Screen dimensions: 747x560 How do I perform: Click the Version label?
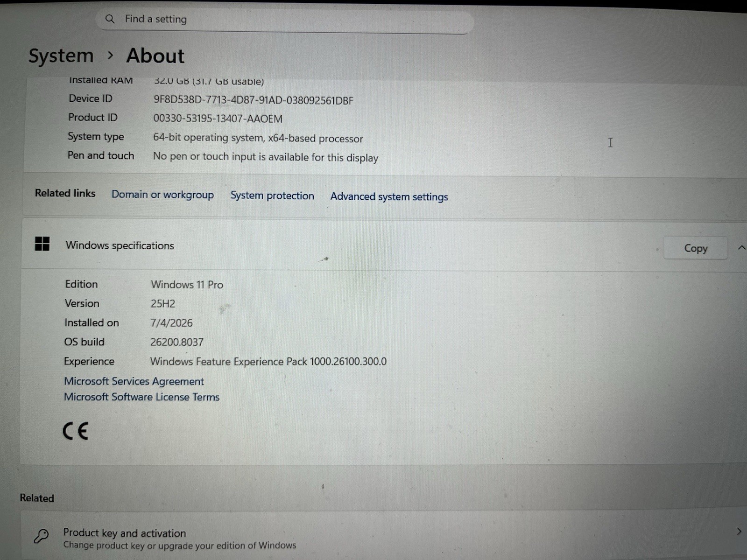coord(82,303)
